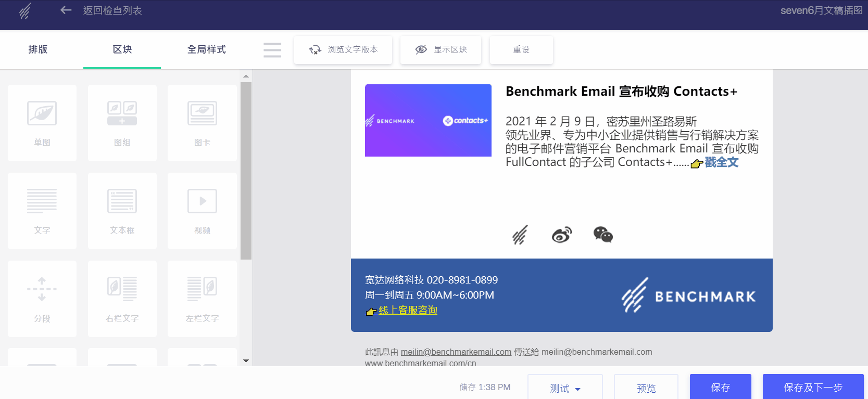Select the 图卡 block
Image resolution: width=868 pixels, height=399 pixels.
click(202, 123)
